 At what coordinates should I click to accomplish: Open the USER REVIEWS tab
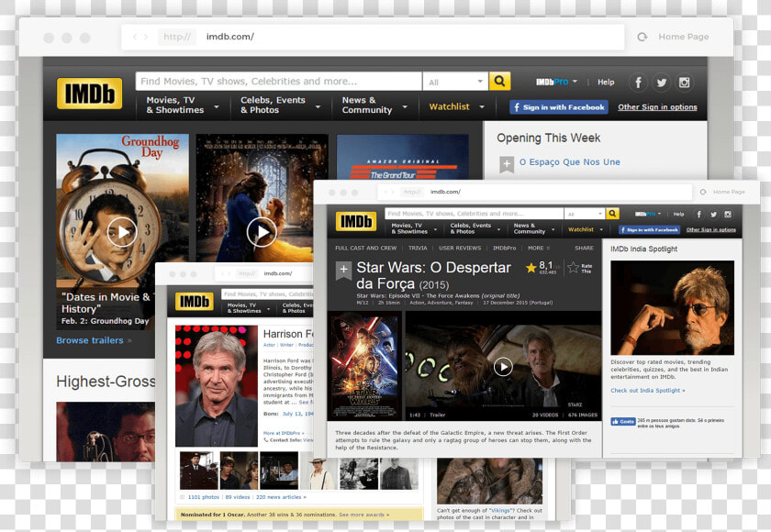(x=460, y=248)
